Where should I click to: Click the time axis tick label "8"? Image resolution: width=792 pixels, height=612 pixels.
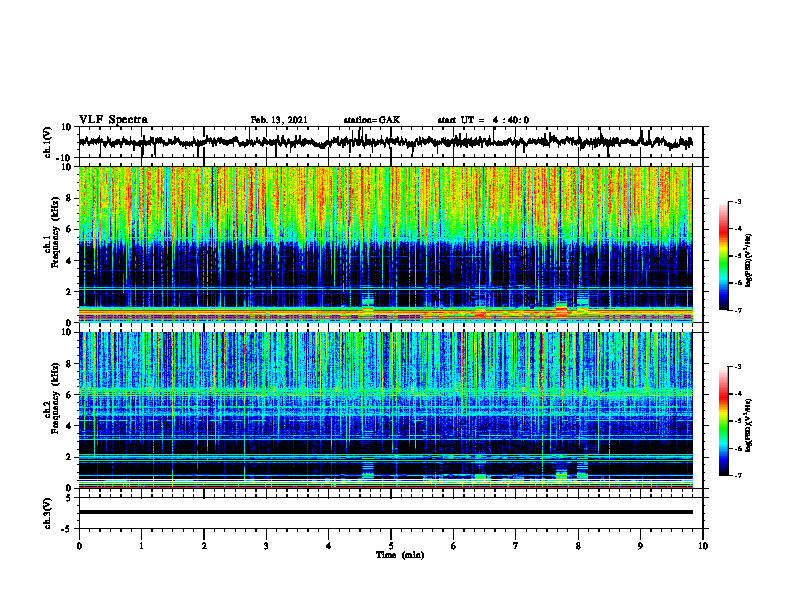pos(578,546)
